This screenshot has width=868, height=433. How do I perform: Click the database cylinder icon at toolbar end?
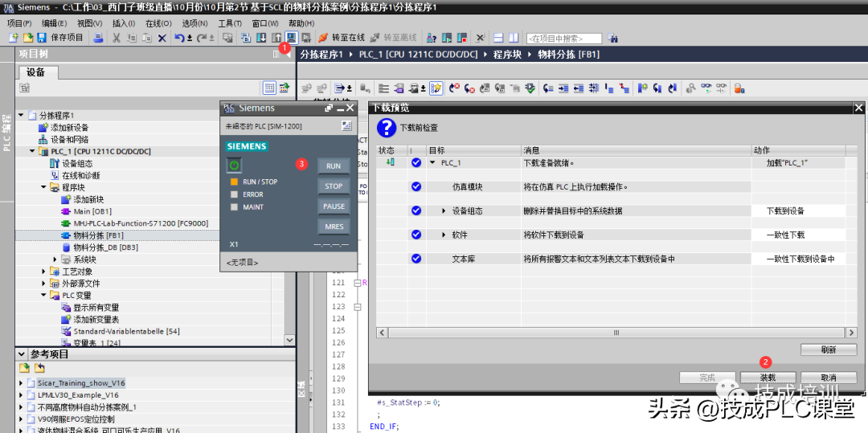739,88
